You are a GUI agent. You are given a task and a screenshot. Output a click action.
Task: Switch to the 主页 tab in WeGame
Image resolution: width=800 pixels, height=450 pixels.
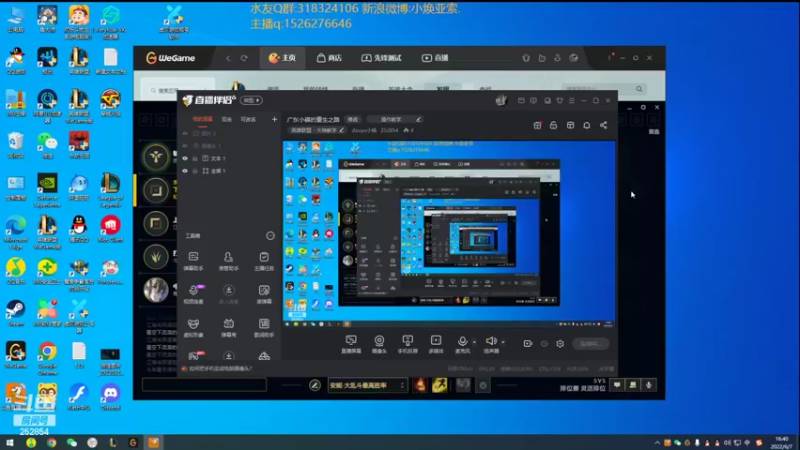[x=282, y=58]
